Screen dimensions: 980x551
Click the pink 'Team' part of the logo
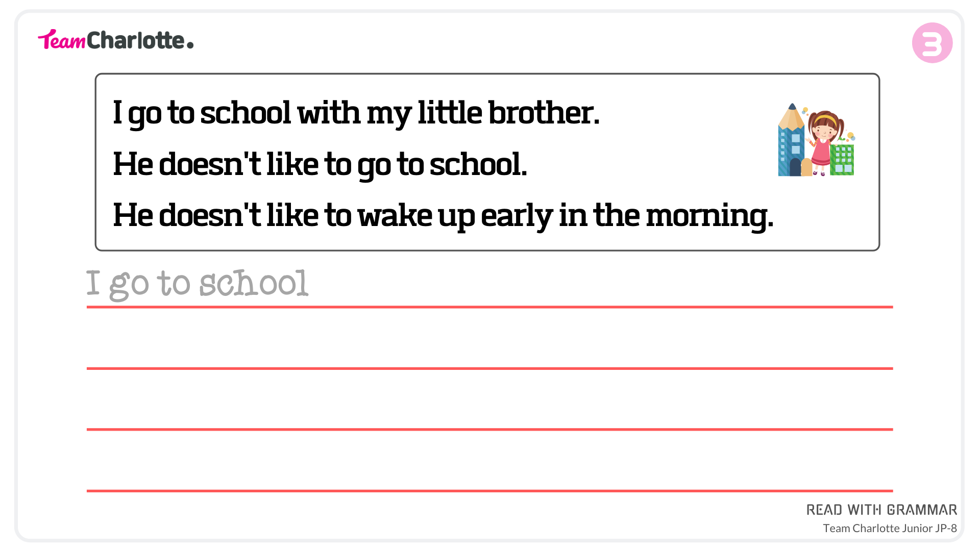62,39
